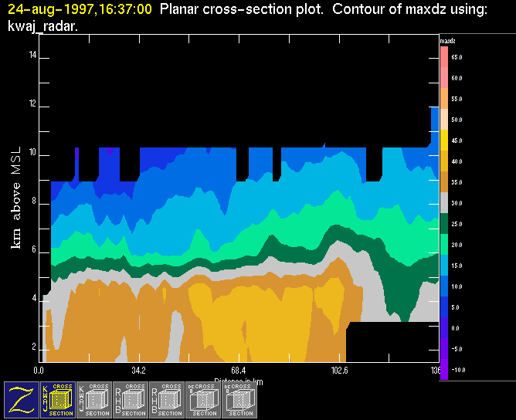Click the blue 5.0 legend color segment
The width and height of the screenshot is (516, 420).
tap(444, 307)
